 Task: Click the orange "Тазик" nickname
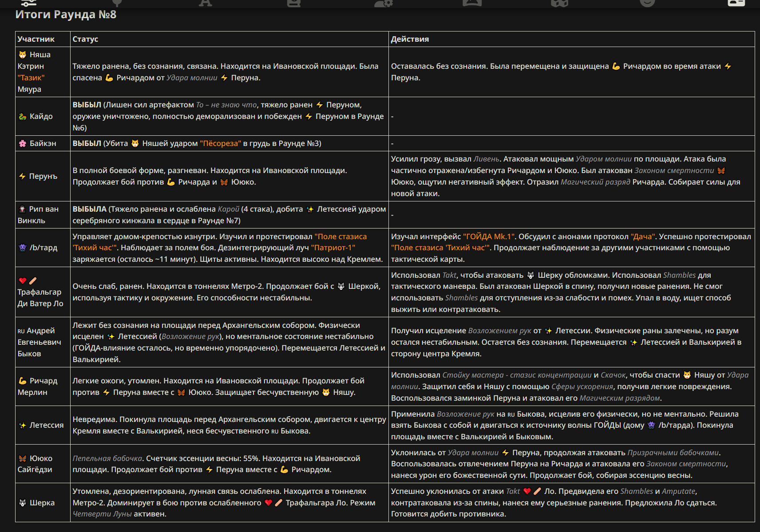coord(31,78)
